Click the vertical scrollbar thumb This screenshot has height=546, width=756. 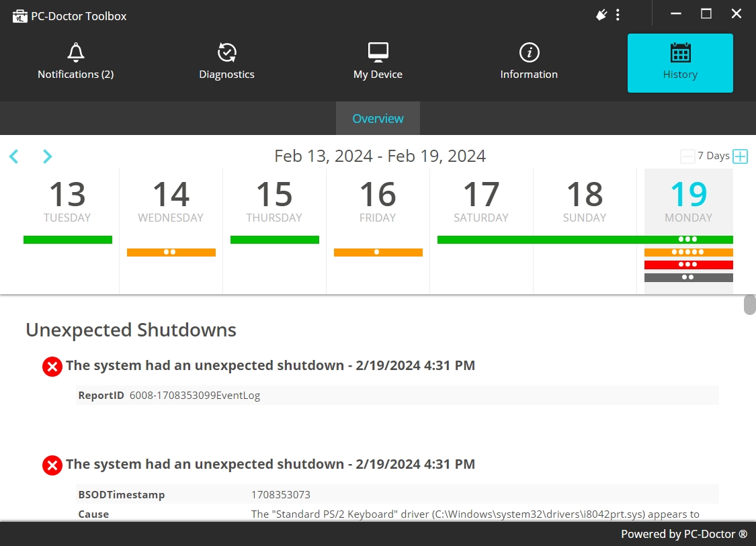pyautogui.click(x=750, y=305)
